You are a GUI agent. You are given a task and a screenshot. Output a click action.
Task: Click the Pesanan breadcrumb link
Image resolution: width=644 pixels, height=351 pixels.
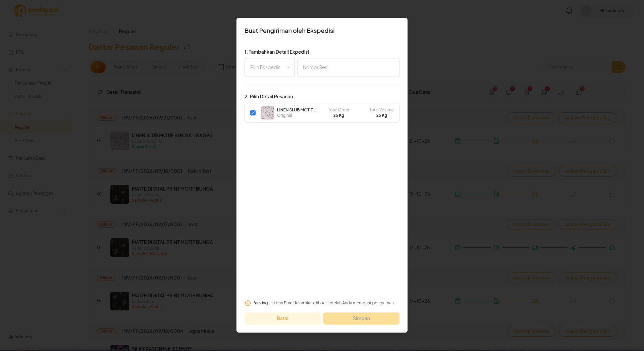(98, 32)
